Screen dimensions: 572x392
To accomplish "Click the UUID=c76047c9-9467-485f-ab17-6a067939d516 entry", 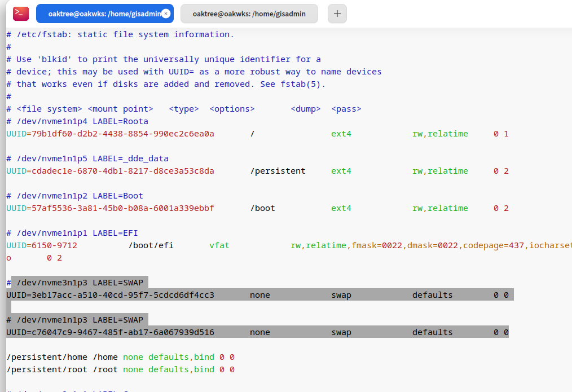I will 110,332.
